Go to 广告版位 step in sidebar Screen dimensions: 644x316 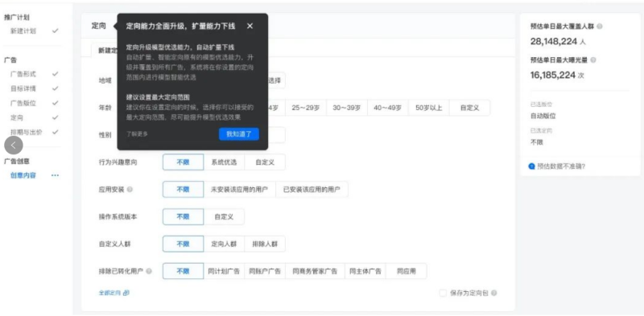click(23, 103)
